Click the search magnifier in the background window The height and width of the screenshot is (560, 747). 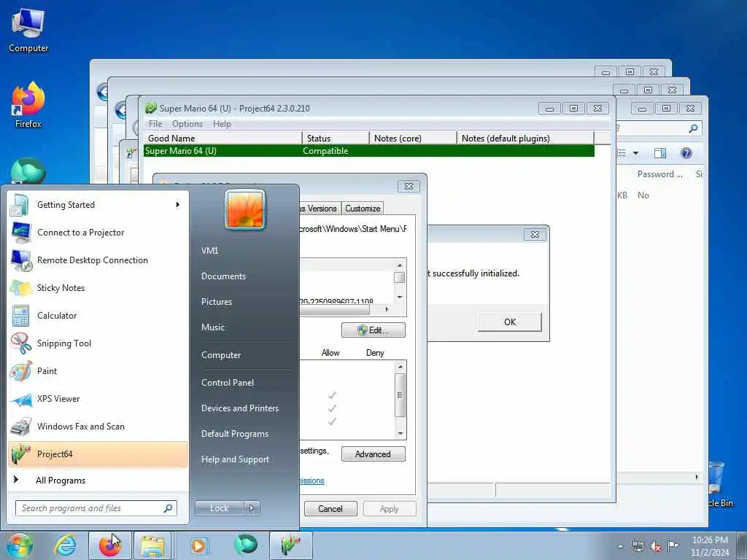pyautogui.click(x=693, y=128)
